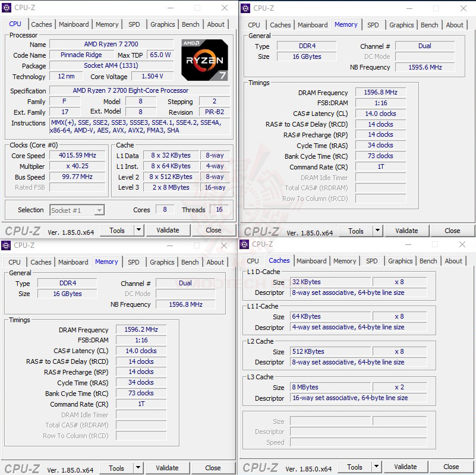Open Graphics tab in top-right Memory window
Screen dimensions: 476x475
click(x=402, y=25)
